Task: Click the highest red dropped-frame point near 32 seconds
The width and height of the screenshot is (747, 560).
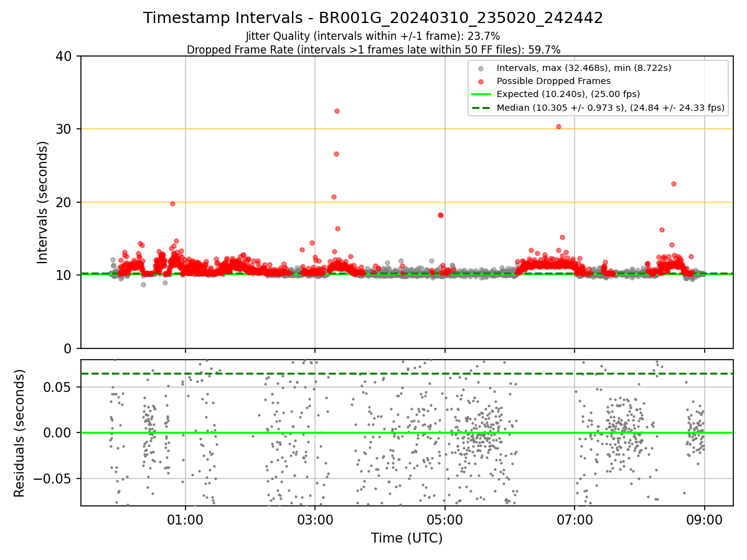Action: (337, 111)
